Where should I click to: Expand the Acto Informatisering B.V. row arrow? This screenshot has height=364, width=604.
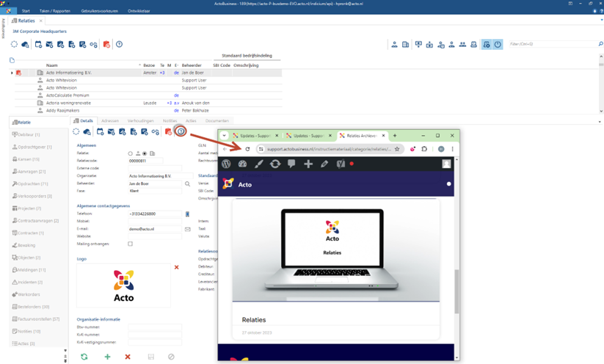12,73
